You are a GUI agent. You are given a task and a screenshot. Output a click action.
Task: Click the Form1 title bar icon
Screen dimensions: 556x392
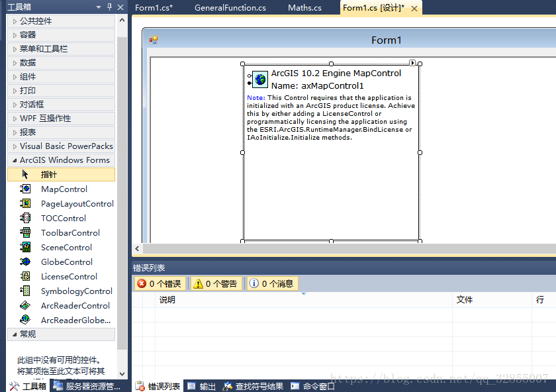(154, 40)
